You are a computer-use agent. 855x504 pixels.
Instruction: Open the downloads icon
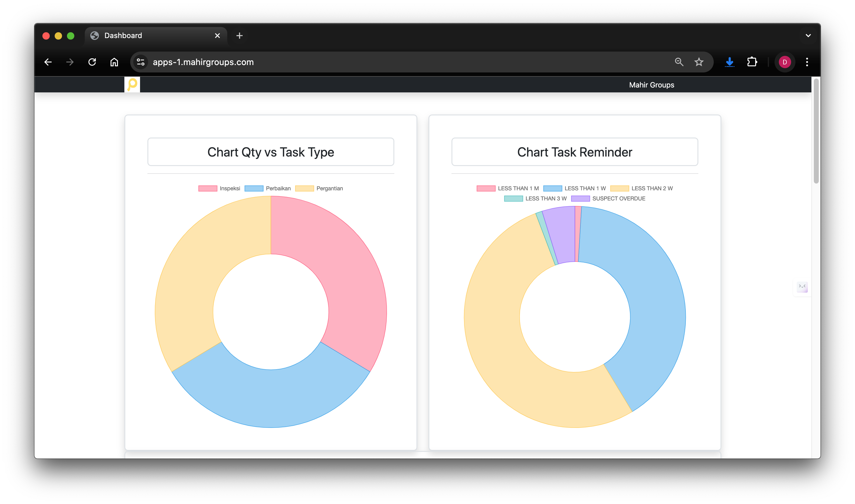pyautogui.click(x=729, y=62)
